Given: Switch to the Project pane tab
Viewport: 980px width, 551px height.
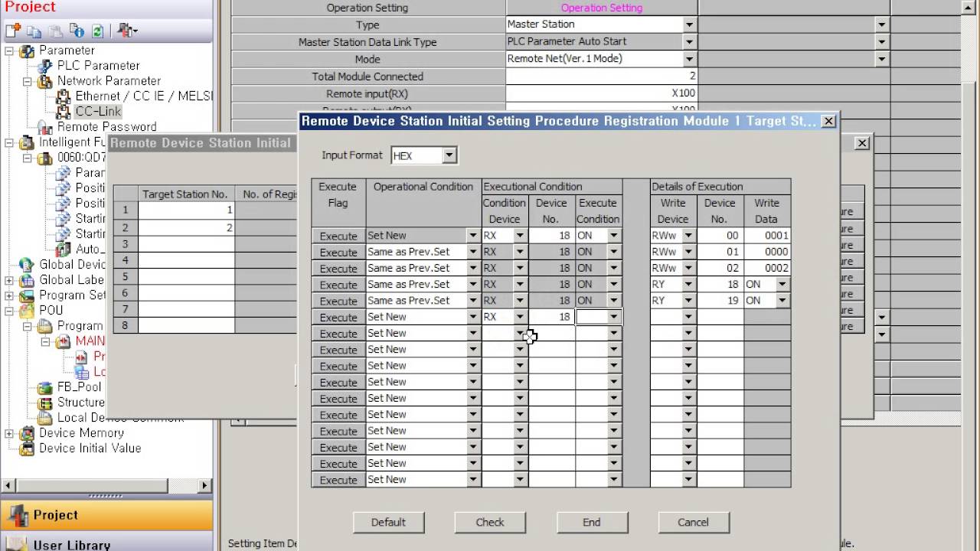Looking at the screenshot, I should pos(106,515).
